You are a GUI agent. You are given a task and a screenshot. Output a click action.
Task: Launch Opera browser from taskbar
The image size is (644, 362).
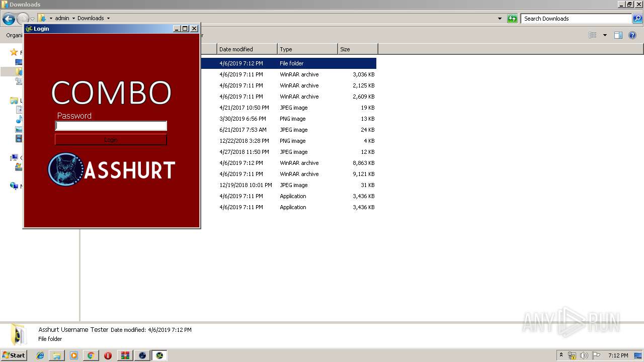click(x=108, y=355)
